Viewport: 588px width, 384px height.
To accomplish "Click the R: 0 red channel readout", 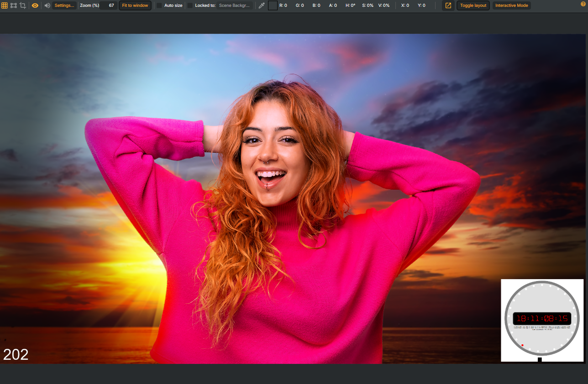I will 283,5.
